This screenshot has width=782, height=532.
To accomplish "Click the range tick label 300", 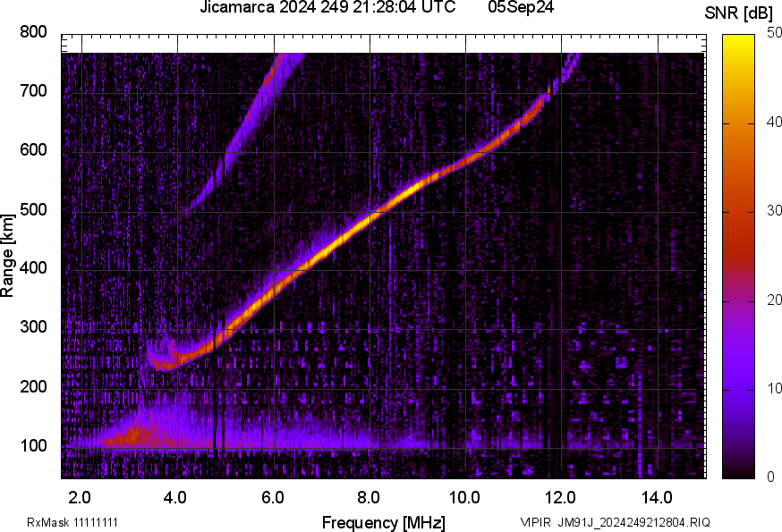I will click(x=33, y=327).
